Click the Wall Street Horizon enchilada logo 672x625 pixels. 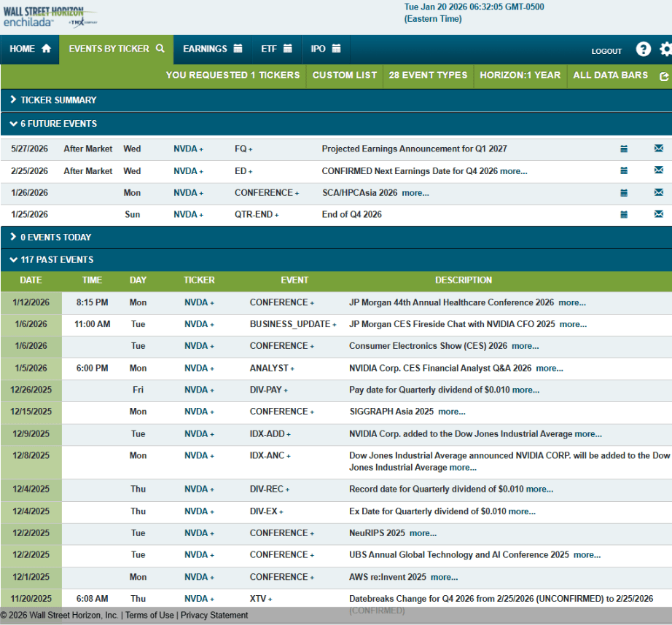(x=43, y=17)
